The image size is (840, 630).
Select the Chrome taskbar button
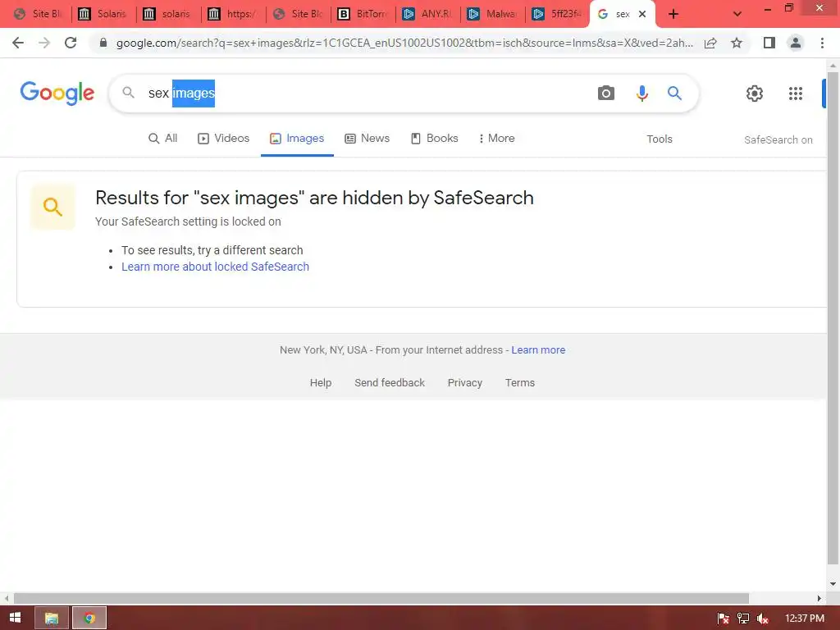(x=89, y=618)
